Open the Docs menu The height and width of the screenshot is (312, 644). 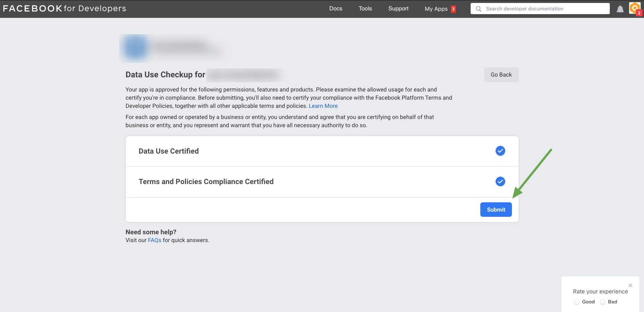tap(336, 9)
